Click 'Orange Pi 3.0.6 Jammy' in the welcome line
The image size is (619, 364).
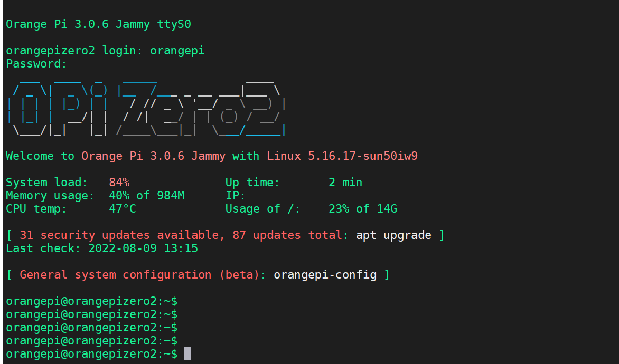point(153,156)
